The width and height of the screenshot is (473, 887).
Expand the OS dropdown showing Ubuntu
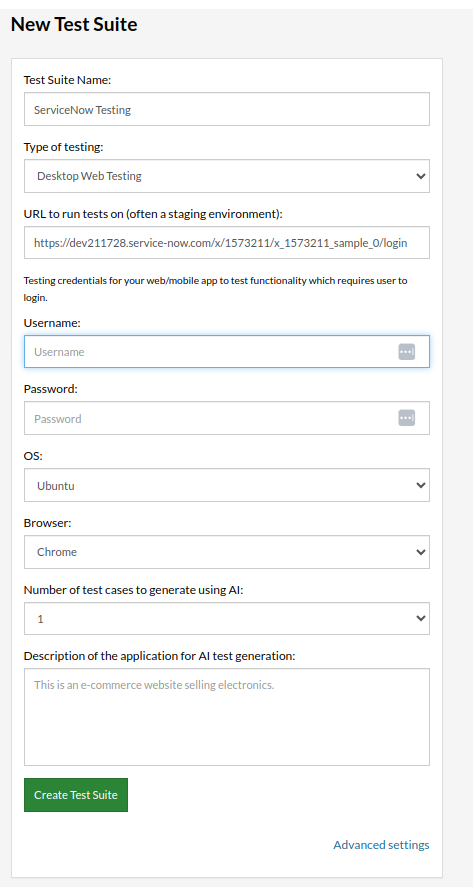click(226, 485)
